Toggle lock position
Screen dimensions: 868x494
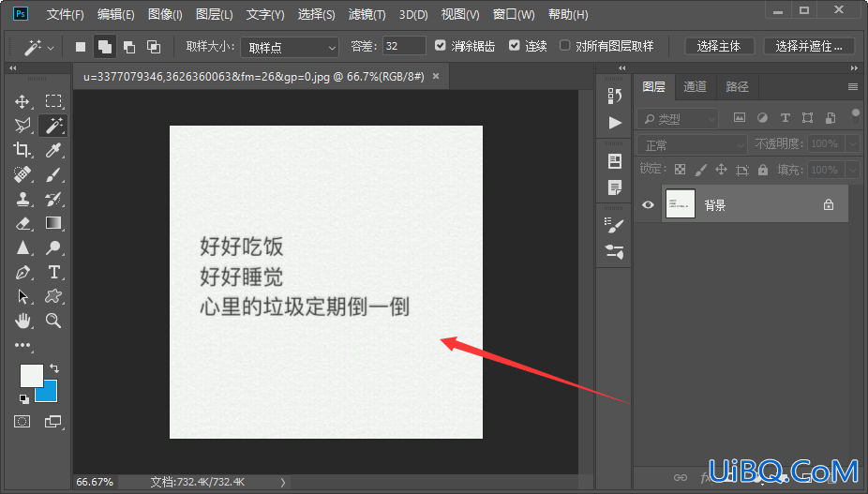(721, 170)
